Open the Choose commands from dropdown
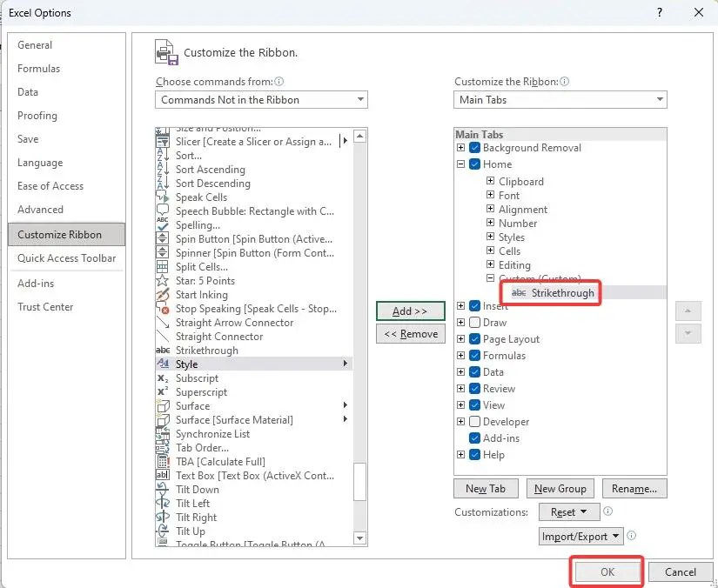Viewport: 718px width, 588px height. click(261, 99)
